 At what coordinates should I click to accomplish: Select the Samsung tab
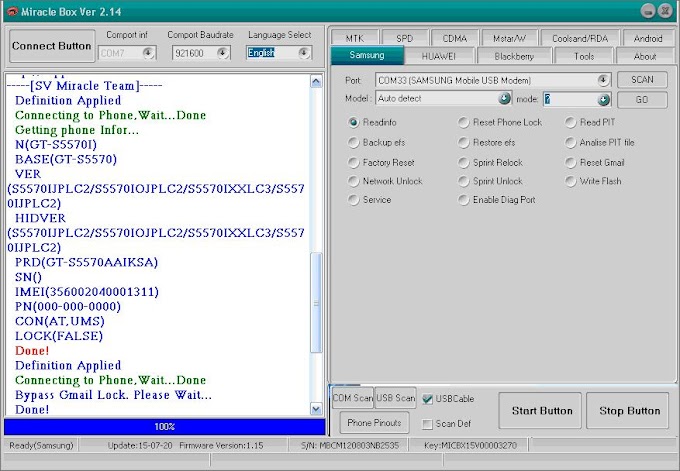[x=367, y=56]
